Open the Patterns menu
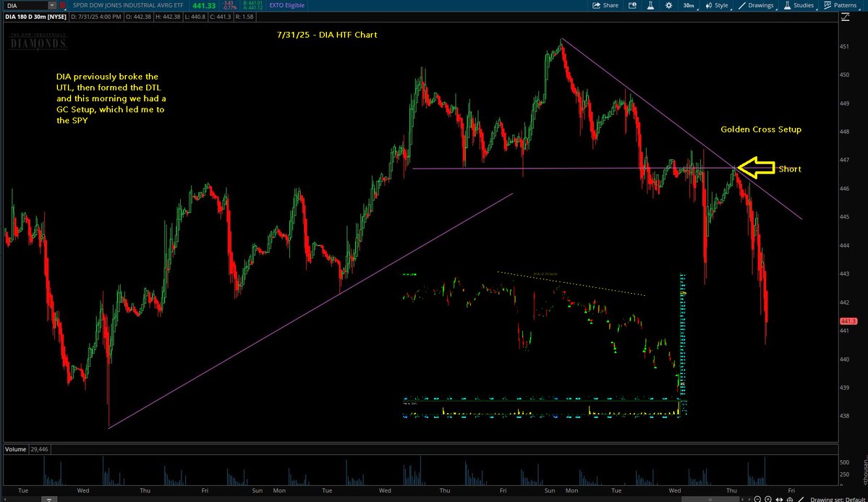Viewport: 868px width, 502px height. coord(843,5)
